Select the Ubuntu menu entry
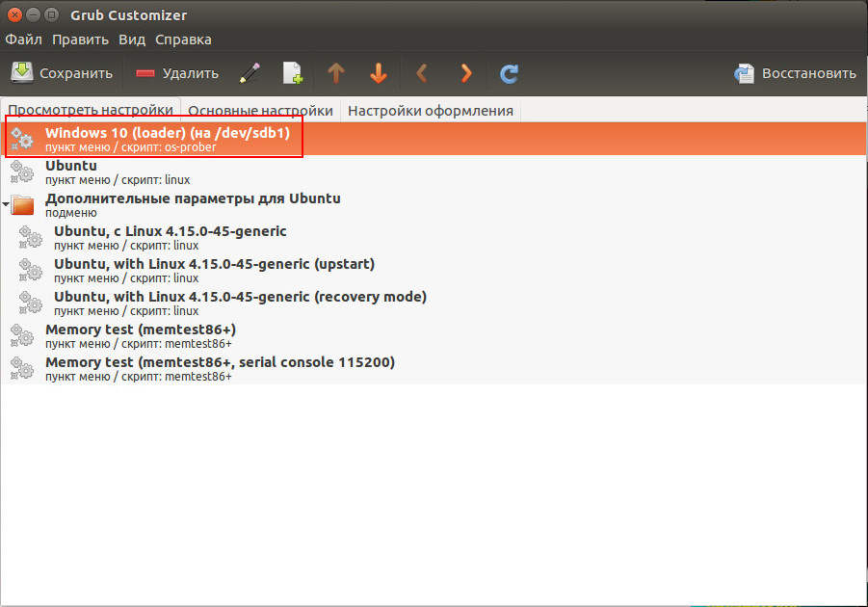 click(434, 172)
